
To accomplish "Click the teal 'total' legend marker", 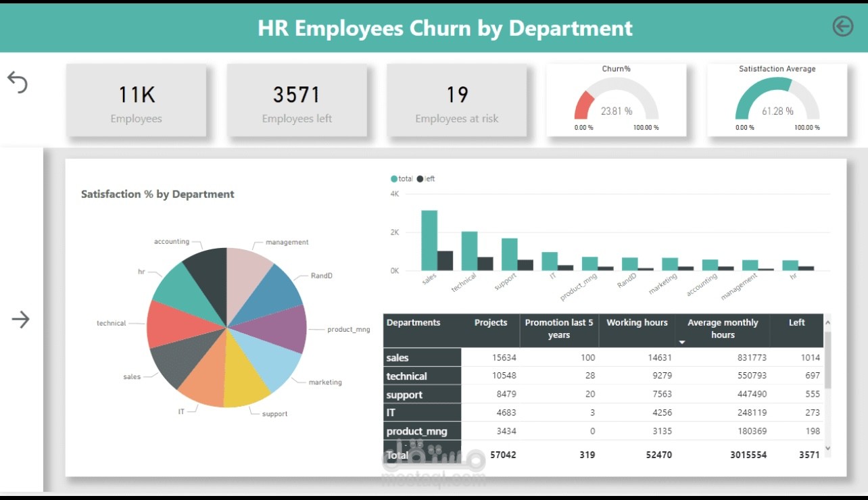I will point(394,179).
